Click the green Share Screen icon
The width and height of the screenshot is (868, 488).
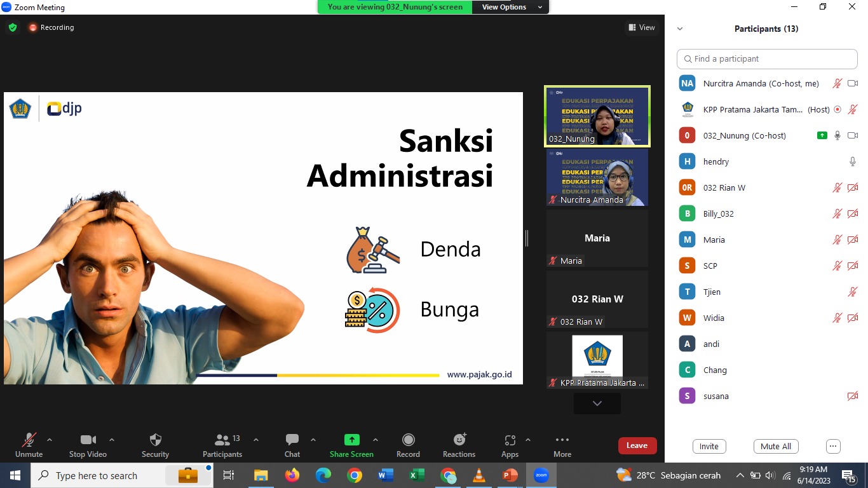(351, 440)
